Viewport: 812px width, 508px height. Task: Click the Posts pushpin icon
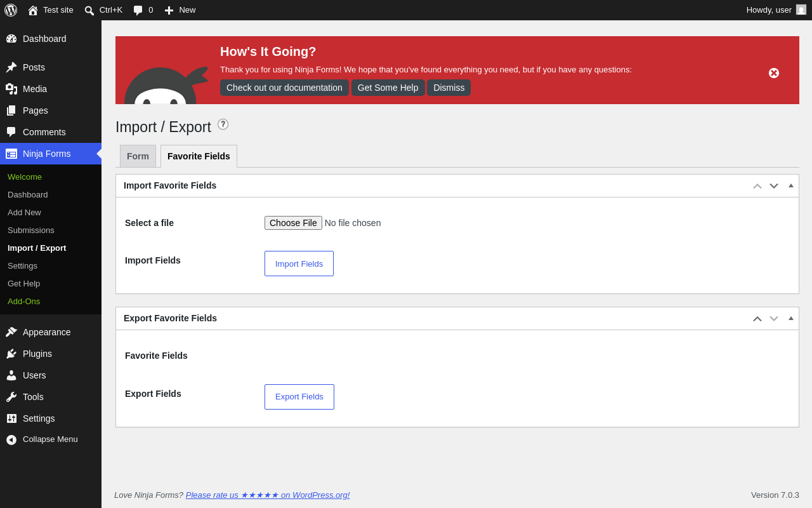click(x=11, y=67)
